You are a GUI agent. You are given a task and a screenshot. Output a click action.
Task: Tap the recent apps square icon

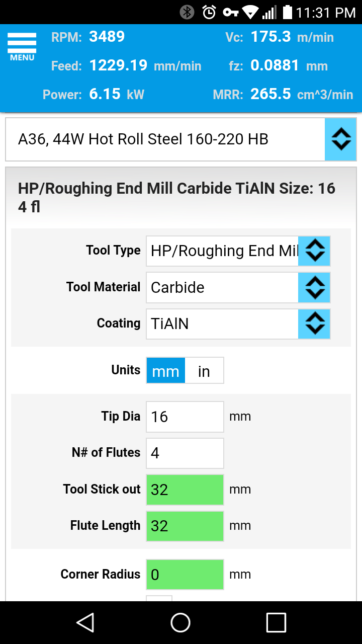276,622
